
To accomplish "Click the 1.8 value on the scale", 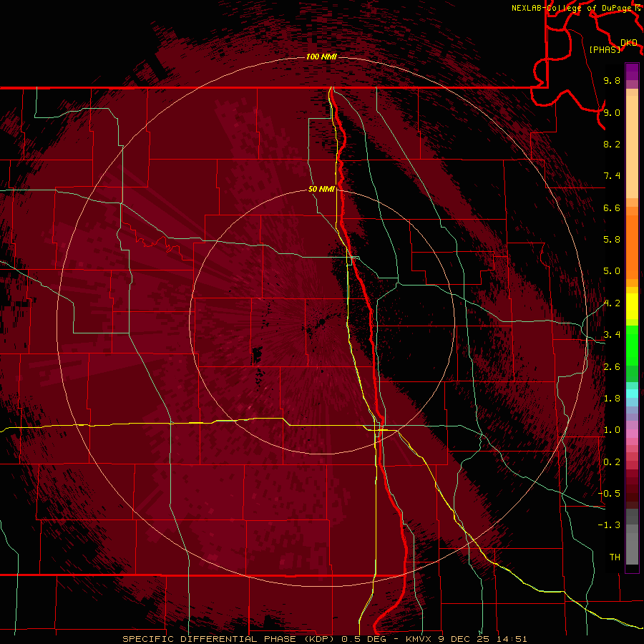I will [612, 399].
